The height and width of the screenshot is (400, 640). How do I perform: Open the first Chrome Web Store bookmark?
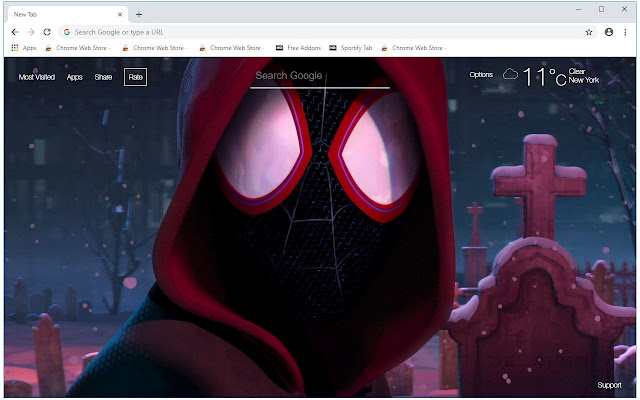[78, 48]
